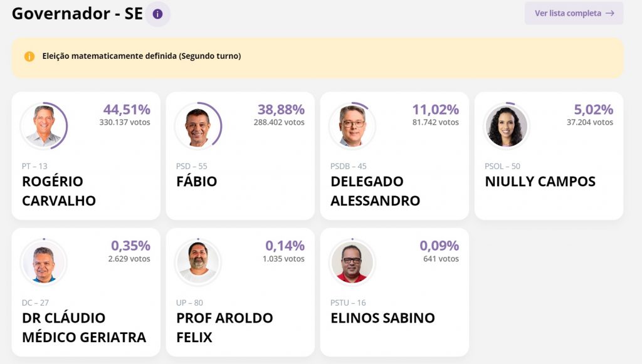Click the purple info icon beside Governador - SE
The image size is (642, 364).
click(157, 14)
